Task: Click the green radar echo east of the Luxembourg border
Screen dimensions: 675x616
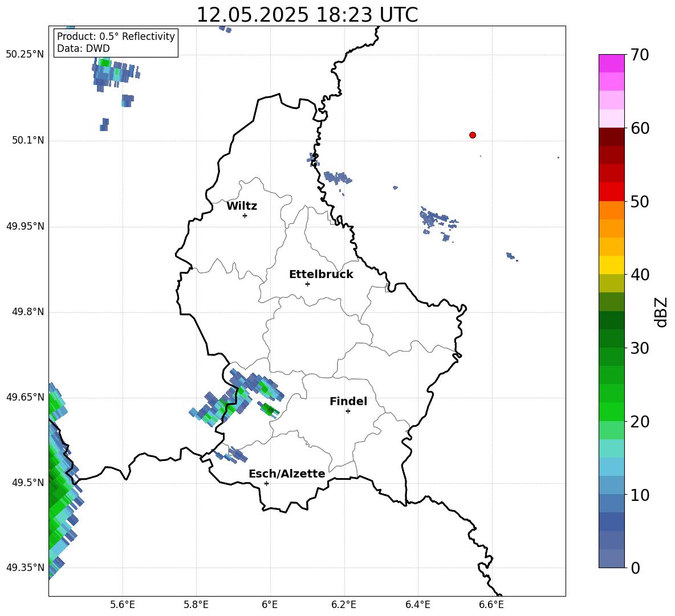Action: pos(269,409)
